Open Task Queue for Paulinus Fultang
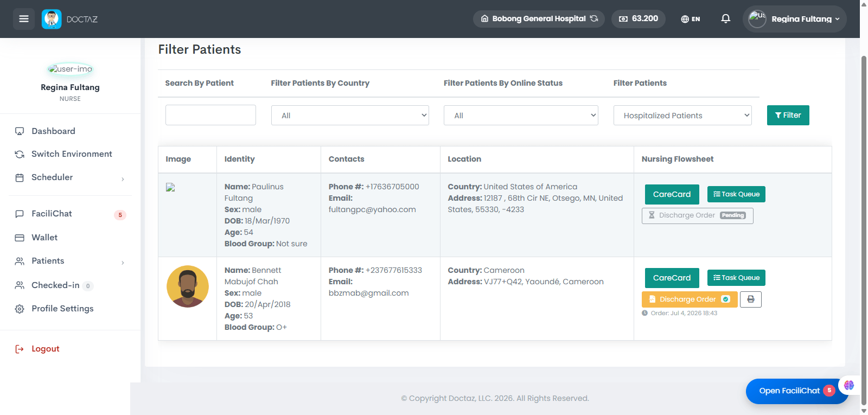This screenshot has height=415, width=868. tap(736, 194)
